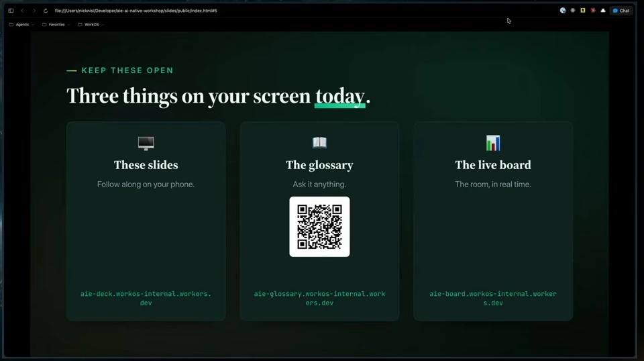Open aie-deck.workos-internal.workers.dev link
644x361 pixels.
[x=146, y=298]
